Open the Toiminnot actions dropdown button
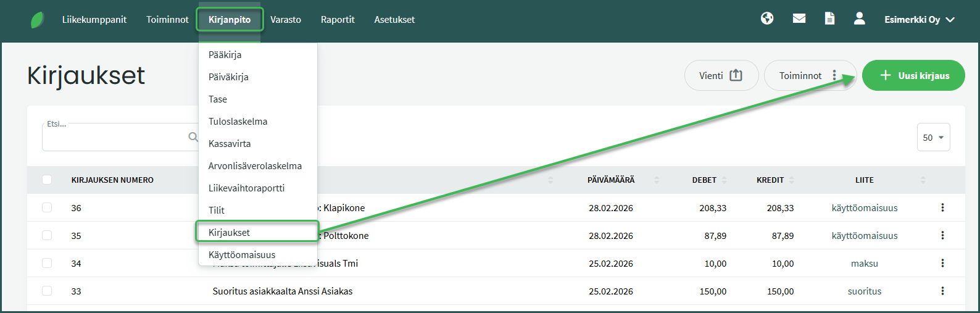 point(809,75)
